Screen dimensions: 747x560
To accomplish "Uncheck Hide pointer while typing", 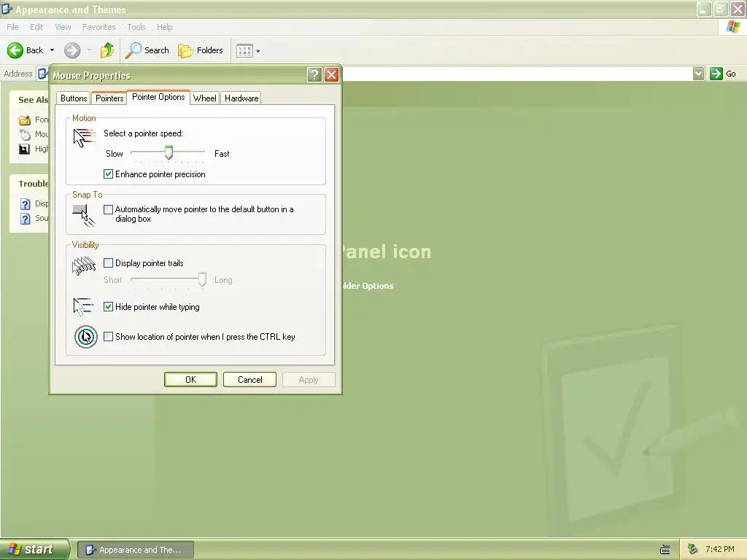I will tap(108, 307).
